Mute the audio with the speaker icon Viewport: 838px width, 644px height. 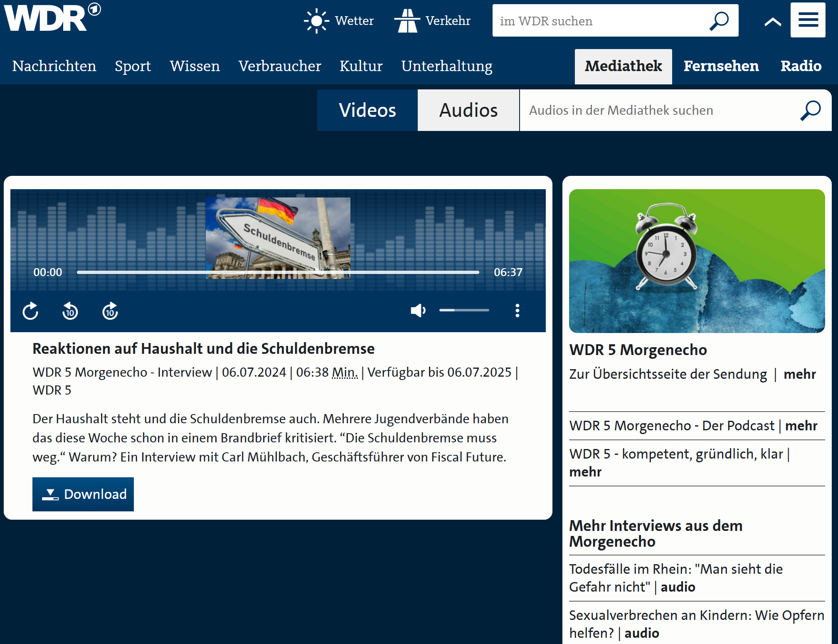418,311
